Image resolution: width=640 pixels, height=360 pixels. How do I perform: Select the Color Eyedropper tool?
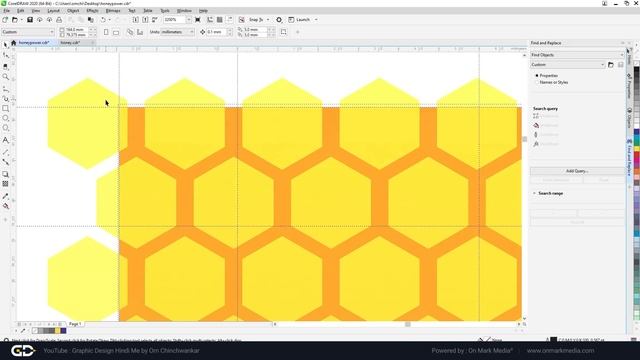[5, 196]
